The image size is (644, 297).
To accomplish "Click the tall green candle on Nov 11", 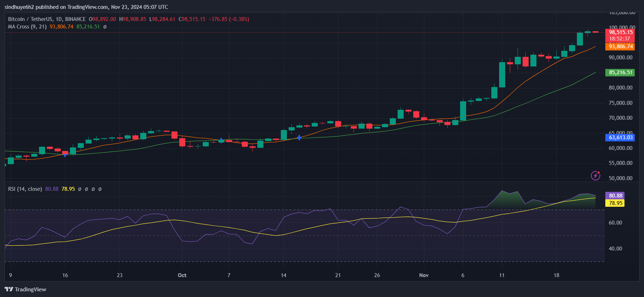I will tap(502, 75).
